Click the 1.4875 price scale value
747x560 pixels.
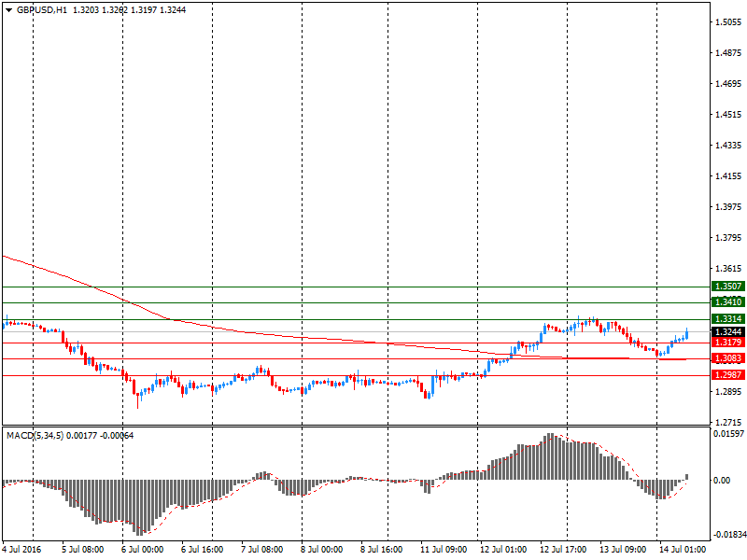tap(728, 53)
